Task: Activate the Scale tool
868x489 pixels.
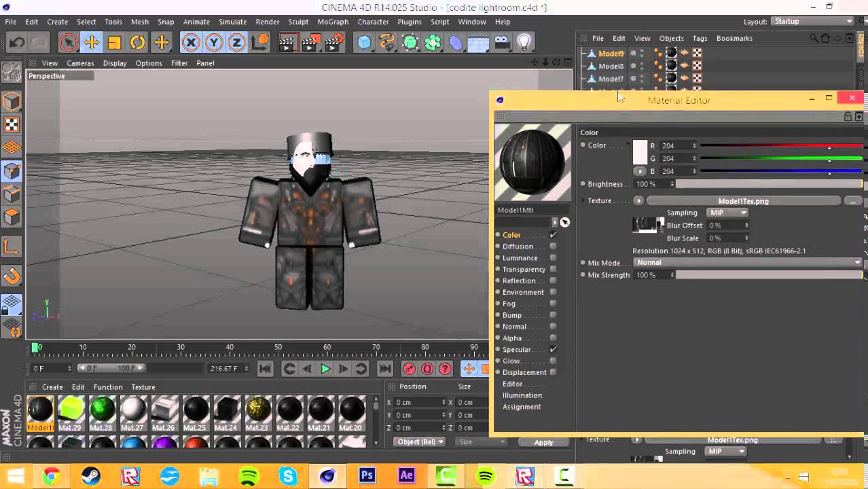Action: click(114, 43)
